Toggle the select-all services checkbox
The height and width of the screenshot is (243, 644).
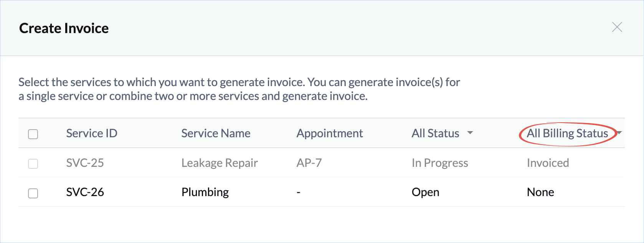coord(33,134)
